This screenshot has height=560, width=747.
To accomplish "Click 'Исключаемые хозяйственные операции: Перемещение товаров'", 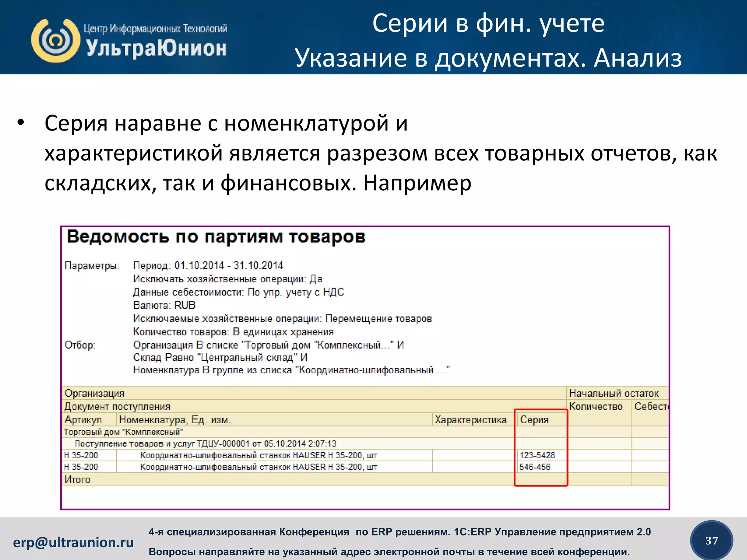I will click(282, 319).
